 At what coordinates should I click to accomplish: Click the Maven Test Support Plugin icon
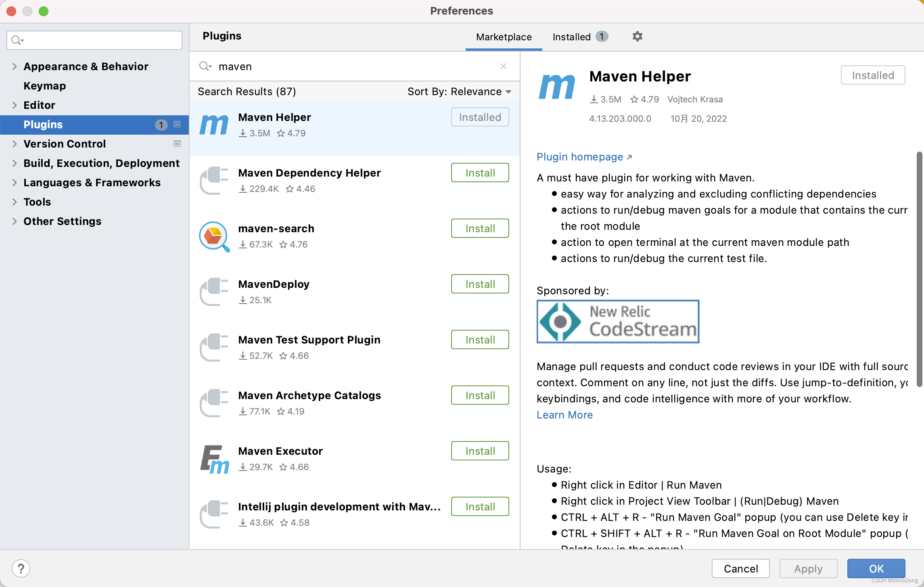214,347
